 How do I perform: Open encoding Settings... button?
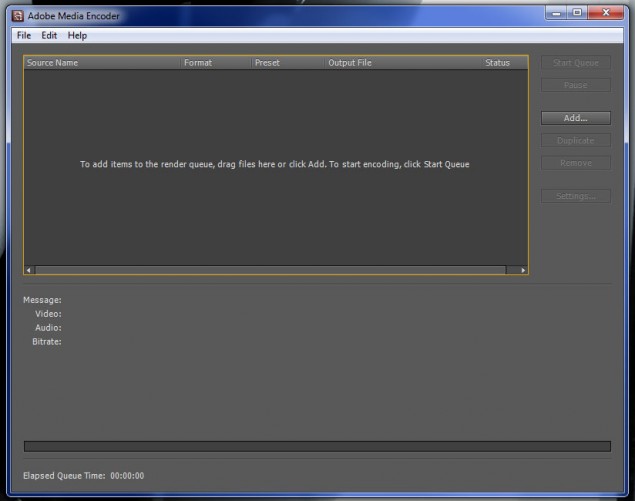click(x=575, y=196)
